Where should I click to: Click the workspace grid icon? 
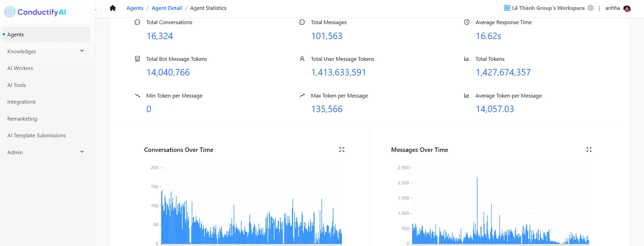507,8
